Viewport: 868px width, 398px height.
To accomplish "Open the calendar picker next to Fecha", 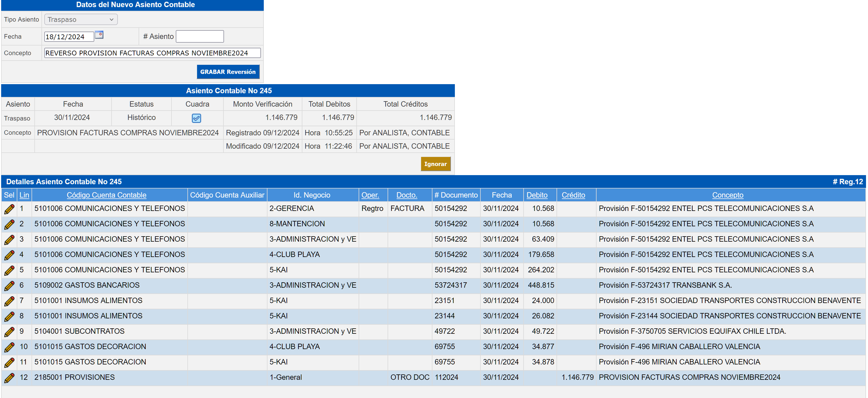I will 99,35.
